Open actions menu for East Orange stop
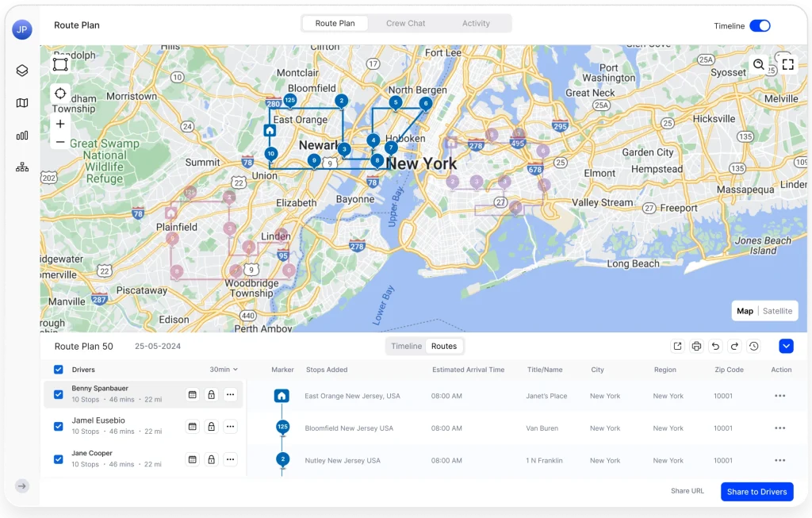Screen dimensions: 812x518 pos(780,396)
